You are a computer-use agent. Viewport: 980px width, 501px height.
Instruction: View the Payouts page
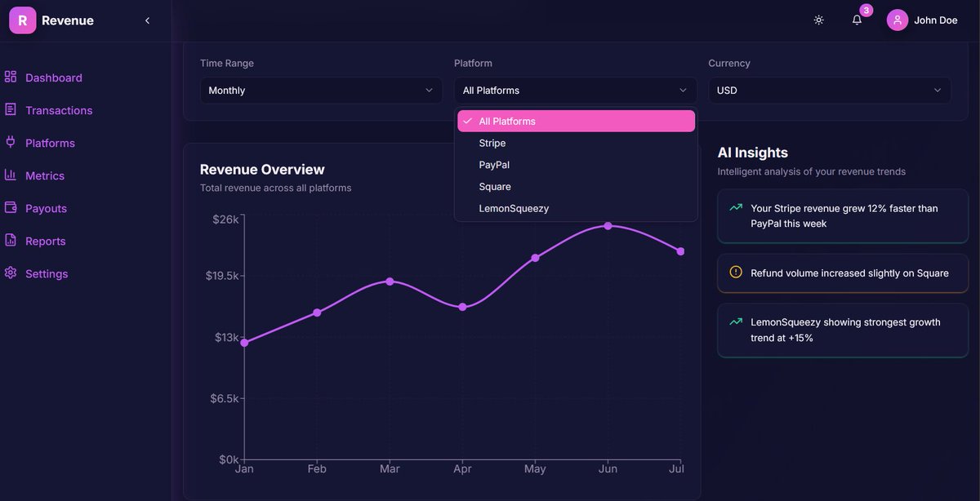coord(46,208)
